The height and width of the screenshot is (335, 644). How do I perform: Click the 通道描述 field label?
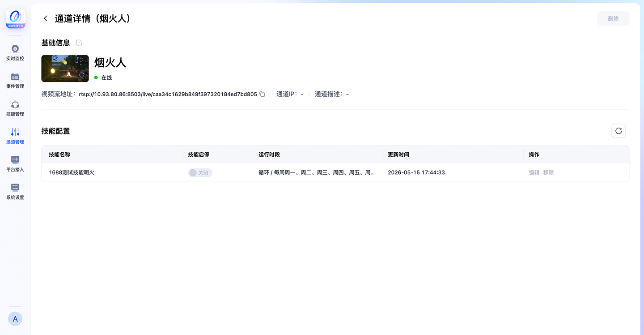click(329, 94)
